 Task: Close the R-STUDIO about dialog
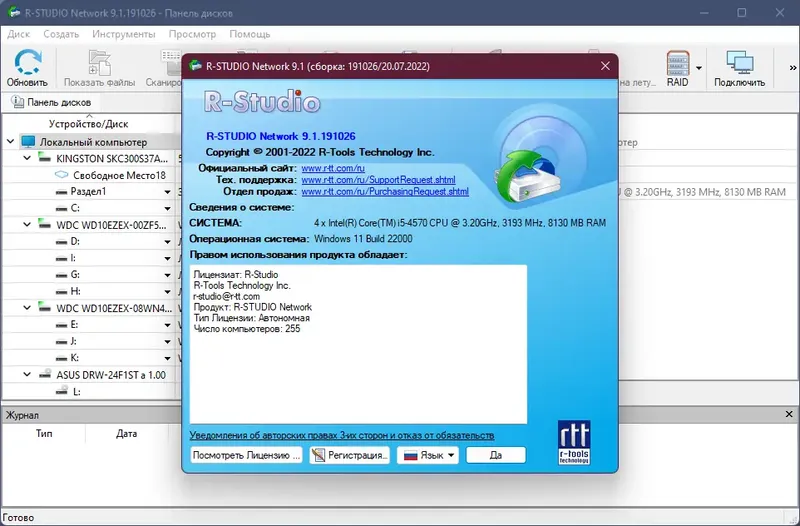pos(605,66)
